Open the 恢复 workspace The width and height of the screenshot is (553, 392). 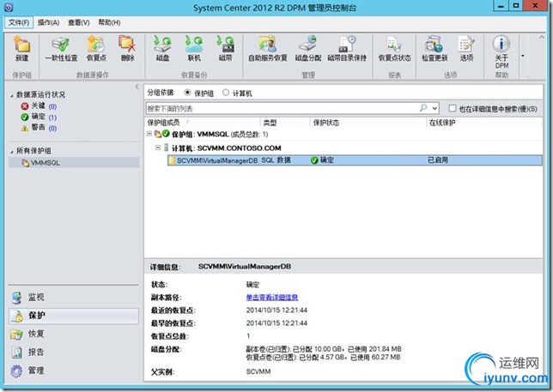tap(74, 334)
